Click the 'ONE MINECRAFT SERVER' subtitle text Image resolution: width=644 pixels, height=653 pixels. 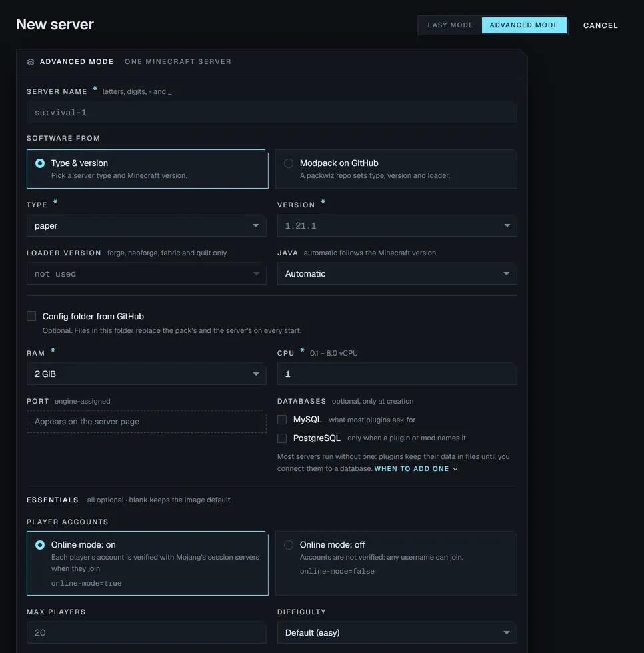point(178,61)
